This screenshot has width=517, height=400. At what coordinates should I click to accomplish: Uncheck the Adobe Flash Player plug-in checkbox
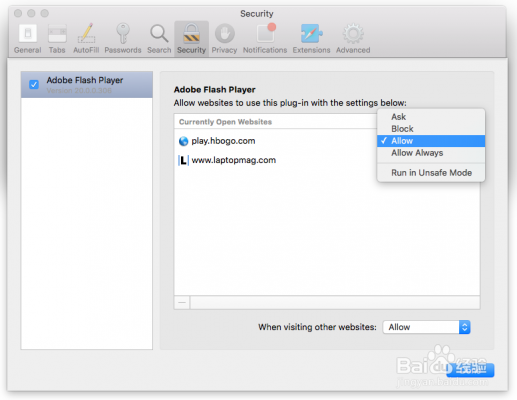click(x=34, y=84)
